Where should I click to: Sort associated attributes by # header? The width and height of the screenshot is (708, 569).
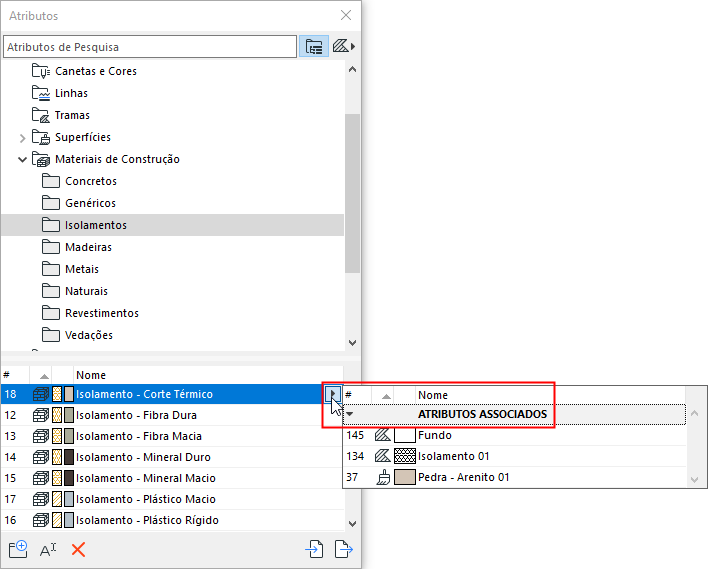357,395
